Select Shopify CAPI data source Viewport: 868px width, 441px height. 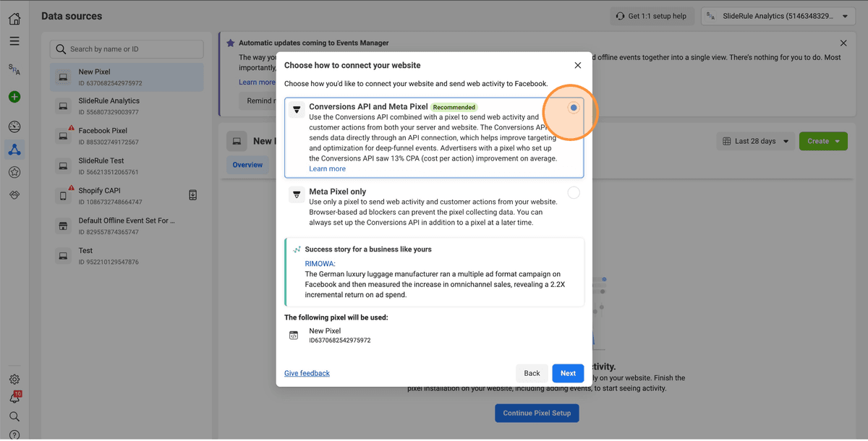point(127,196)
